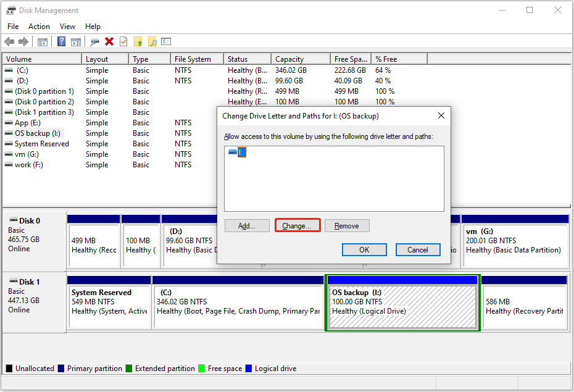Click the Remove button
This screenshot has height=392, width=574.
coord(346,226)
